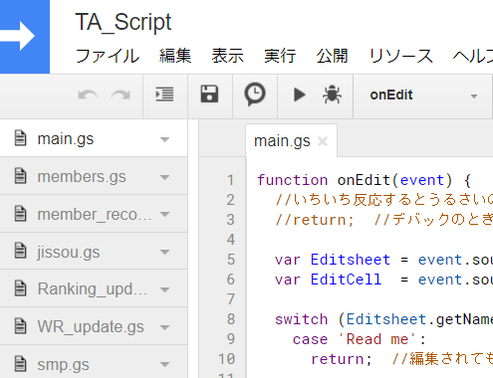The height and width of the screenshot is (378, 493).
Task: Open the 実行 menu
Action: [x=280, y=56]
